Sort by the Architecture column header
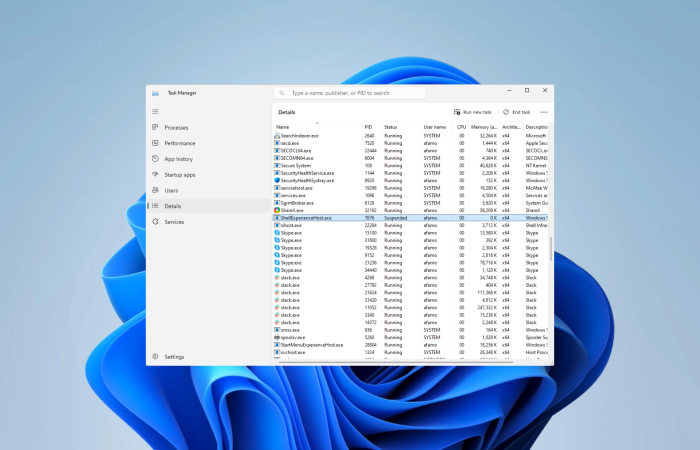This screenshot has height=450, width=700. click(x=512, y=127)
